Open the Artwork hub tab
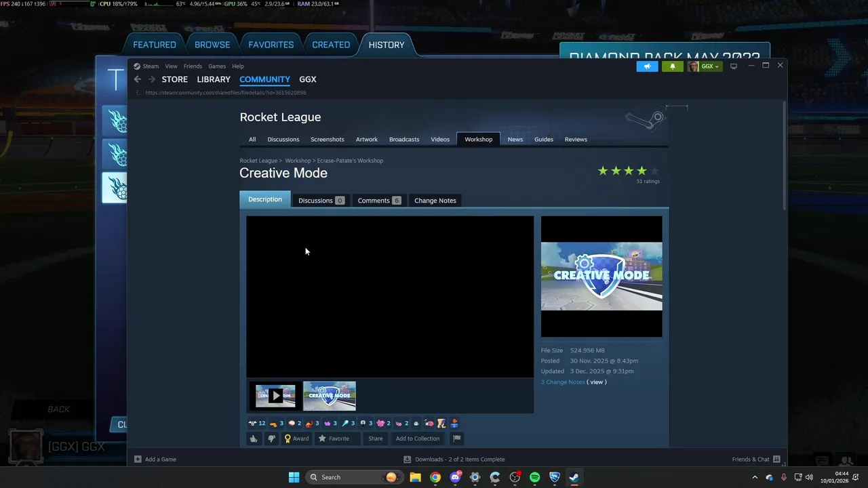868x488 pixels. (x=367, y=140)
